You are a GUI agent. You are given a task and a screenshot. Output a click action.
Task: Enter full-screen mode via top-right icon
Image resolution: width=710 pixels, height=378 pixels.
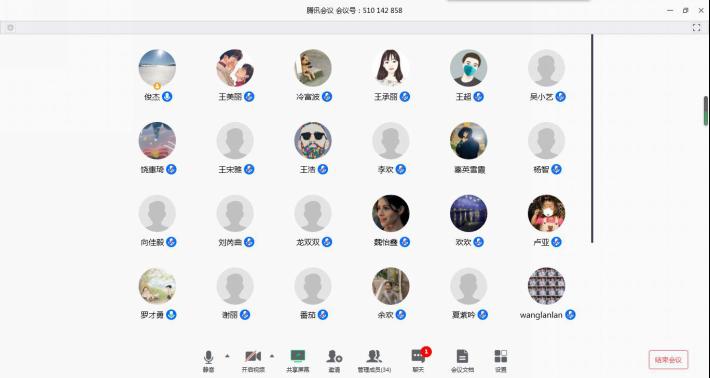tap(696, 28)
